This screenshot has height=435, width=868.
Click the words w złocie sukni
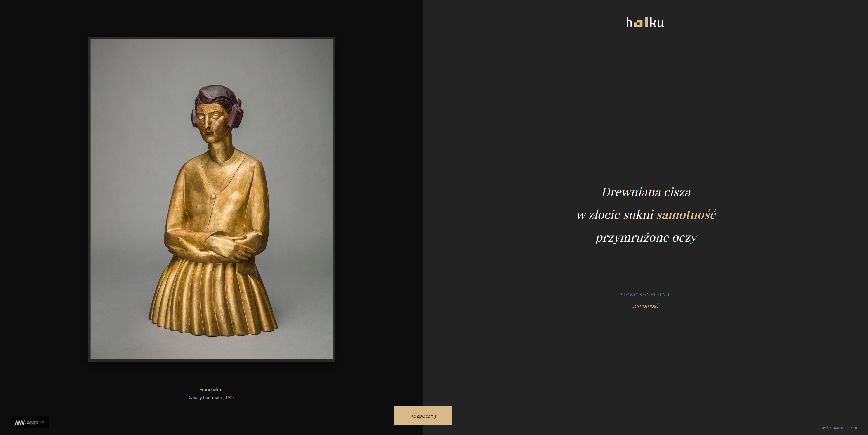tap(615, 215)
